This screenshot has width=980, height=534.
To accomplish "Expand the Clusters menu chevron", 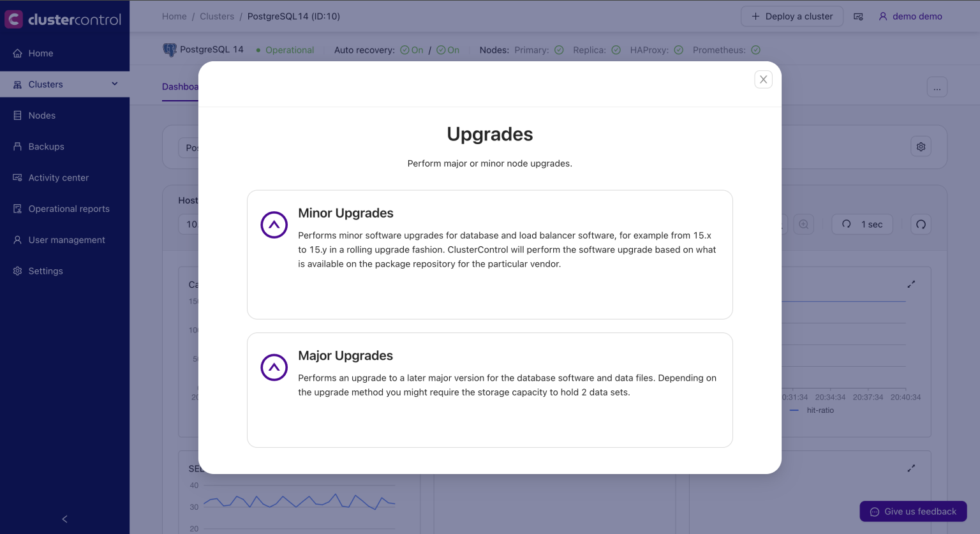I will pyautogui.click(x=115, y=84).
